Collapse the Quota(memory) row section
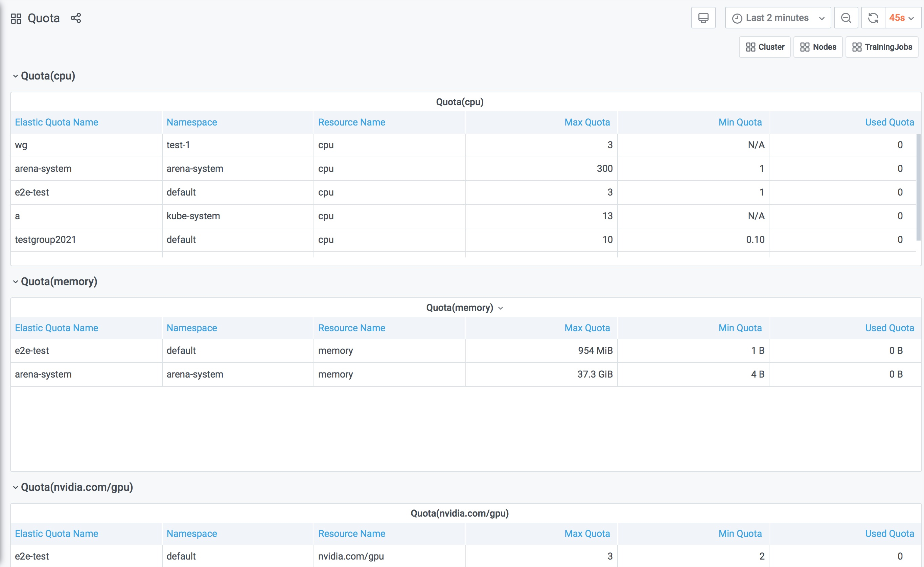This screenshot has width=924, height=567. tap(15, 281)
